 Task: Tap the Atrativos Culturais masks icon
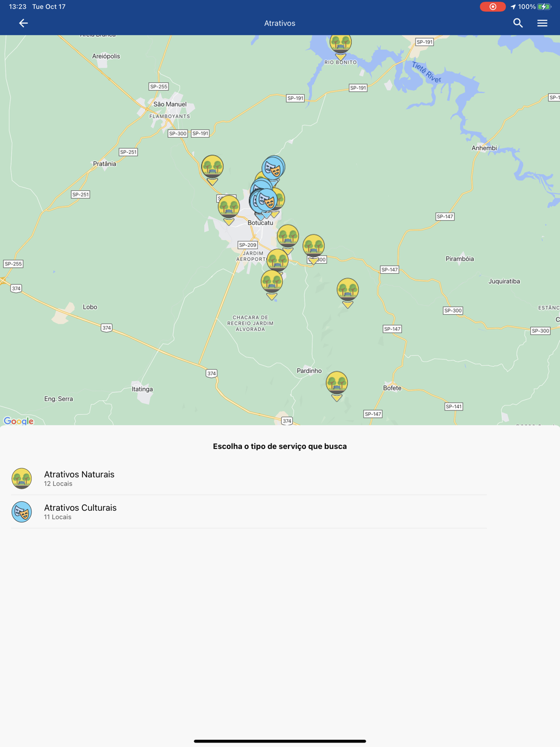(22, 512)
